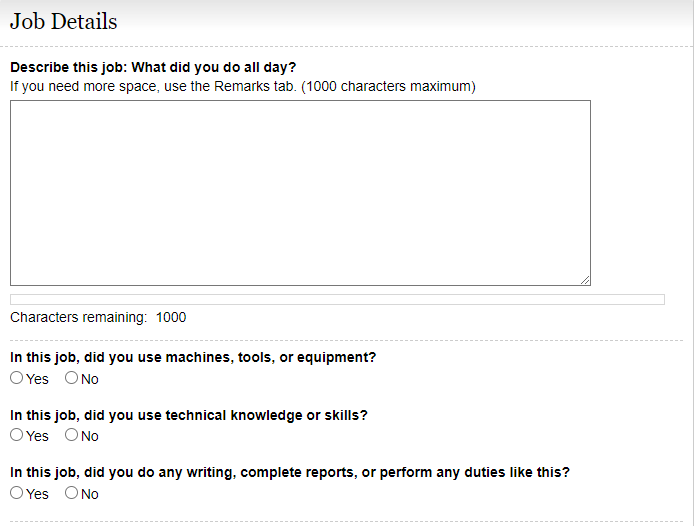
Task: Click the technical knowledge or skills question text
Action: (x=188, y=415)
